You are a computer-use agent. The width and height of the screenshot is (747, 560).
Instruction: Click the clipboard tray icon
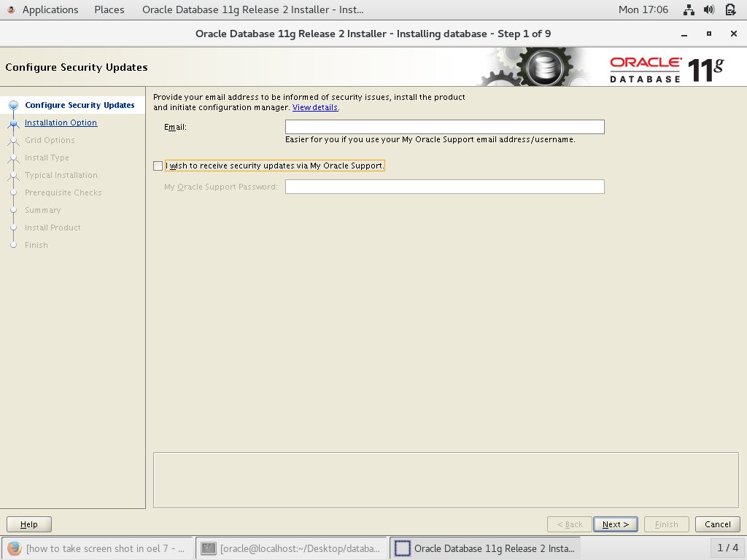tap(730, 9)
